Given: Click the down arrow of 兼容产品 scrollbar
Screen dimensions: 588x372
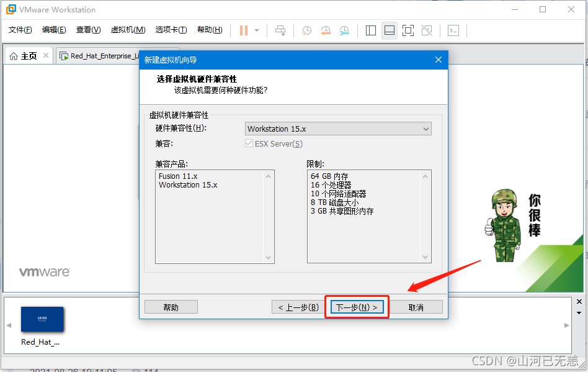Looking at the screenshot, I should [268, 257].
